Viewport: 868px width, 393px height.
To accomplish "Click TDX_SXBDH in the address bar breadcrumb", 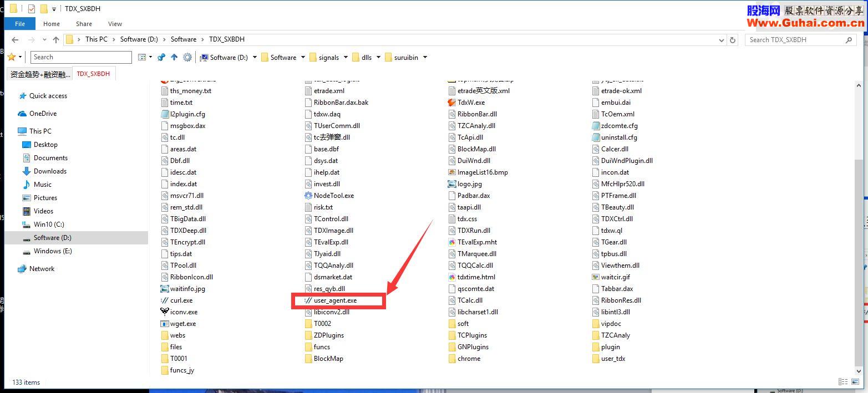I will (x=227, y=39).
